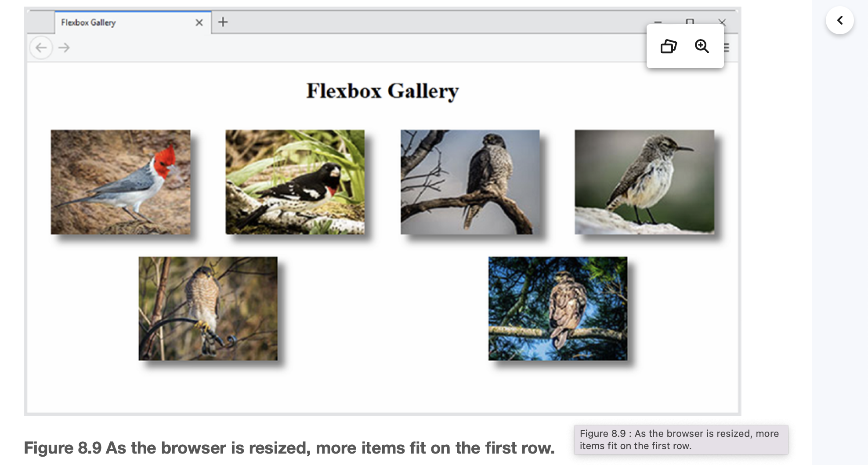This screenshot has height=465, width=868.
Task: Click the circular back-chevron button top right
Action: (x=840, y=20)
